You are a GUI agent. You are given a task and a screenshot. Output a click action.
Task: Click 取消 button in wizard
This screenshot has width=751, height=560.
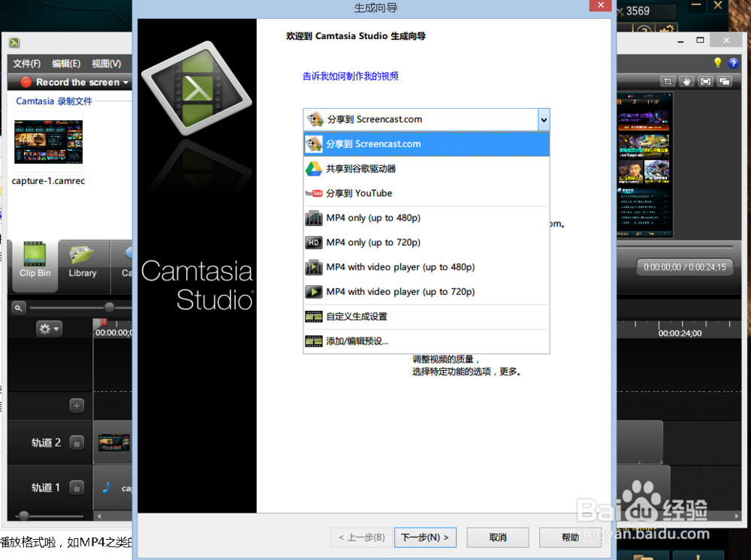pos(498,537)
